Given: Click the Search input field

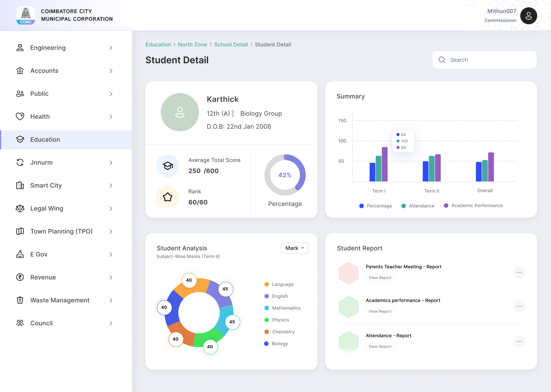Looking at the screenshot, I should 484,60.
